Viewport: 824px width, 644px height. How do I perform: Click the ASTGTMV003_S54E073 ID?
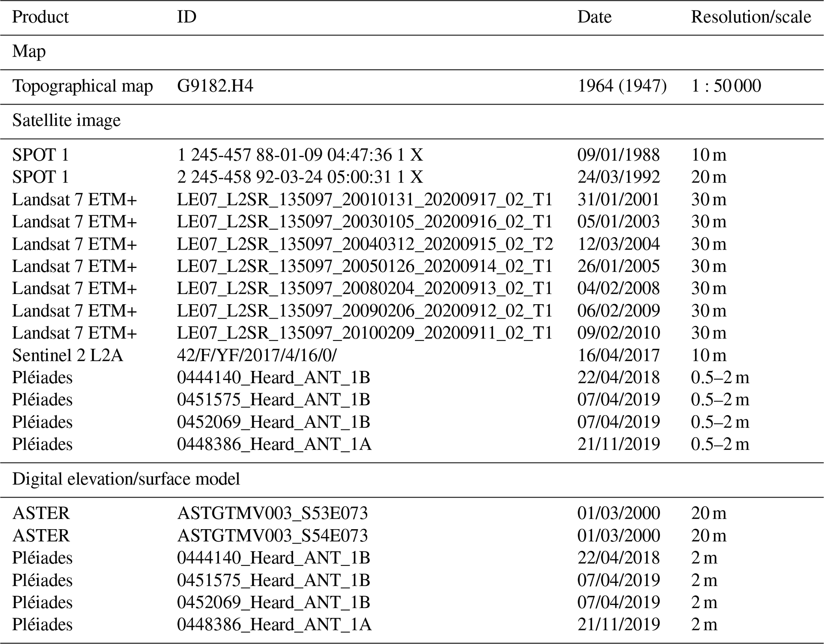coord(272,536)
